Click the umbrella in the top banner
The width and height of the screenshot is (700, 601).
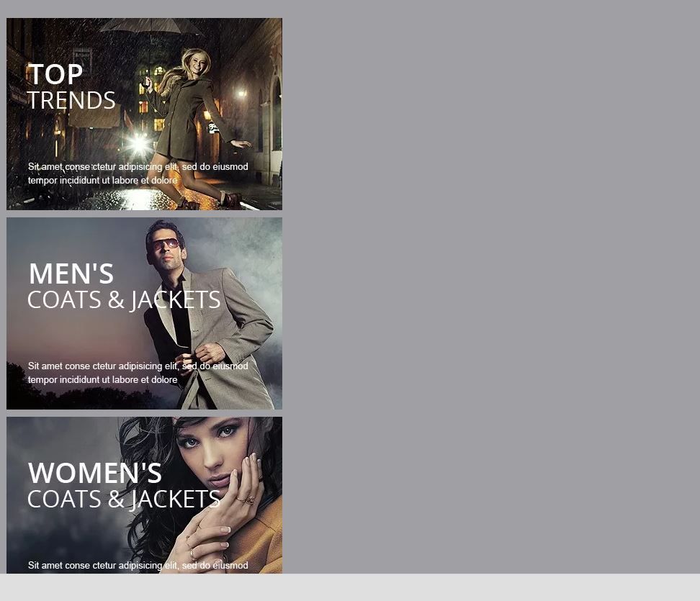coord(153,28)
